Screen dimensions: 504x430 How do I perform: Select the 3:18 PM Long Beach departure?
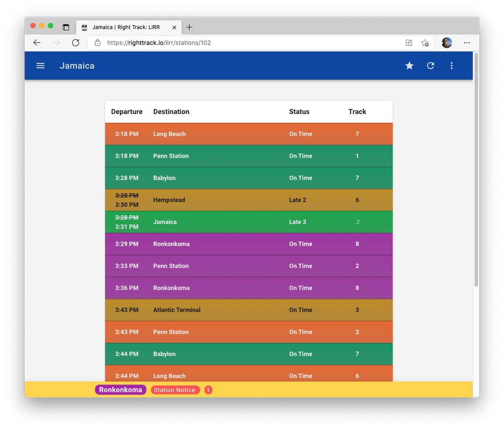(248, 134)
